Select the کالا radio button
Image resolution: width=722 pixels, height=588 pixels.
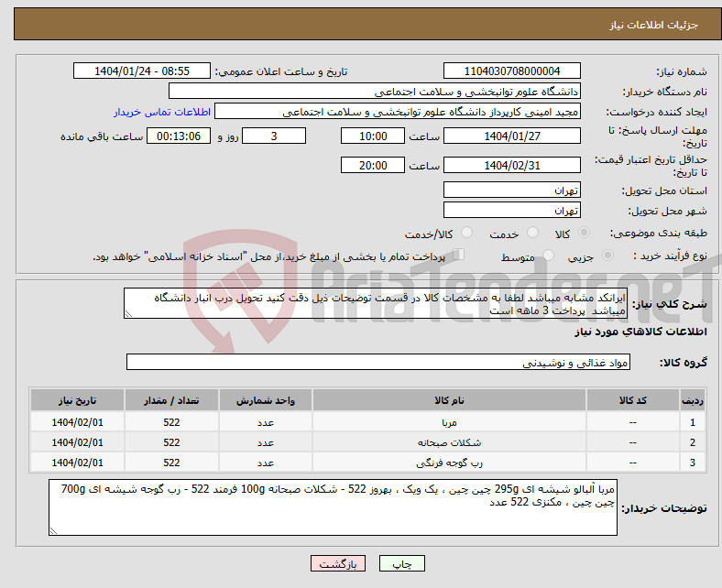pyautogui.click(x=584, y=233)
